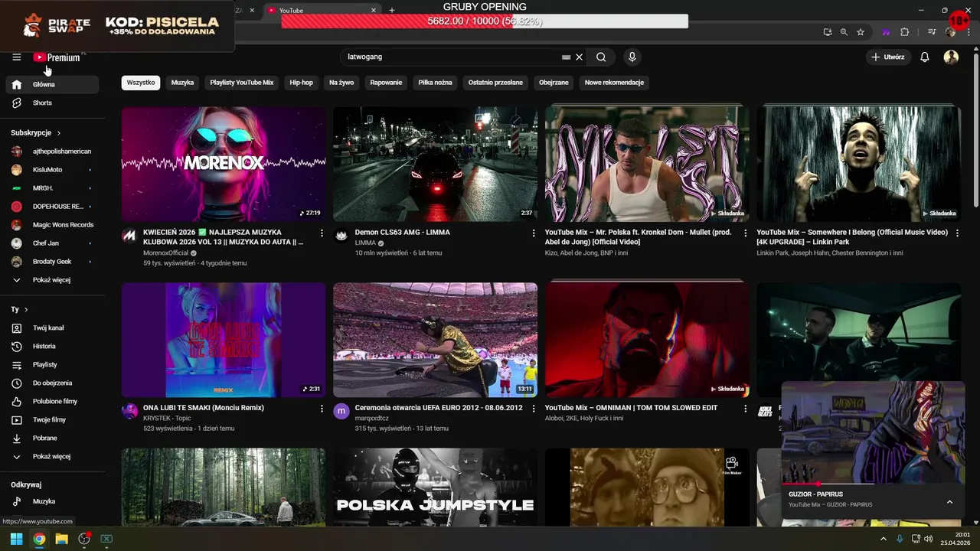The image size is (980, 551).
Task: Play the POLSKA JUMPSTYLE video thumbnail
Action: pyautogui.click(x=435, y=487)
